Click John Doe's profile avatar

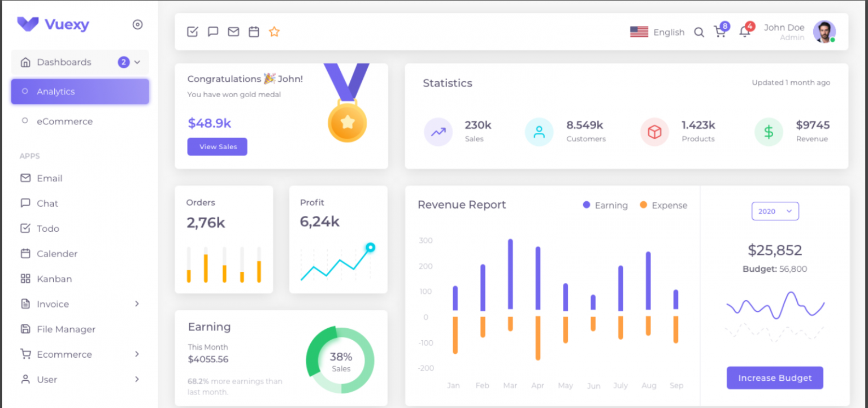824,32
